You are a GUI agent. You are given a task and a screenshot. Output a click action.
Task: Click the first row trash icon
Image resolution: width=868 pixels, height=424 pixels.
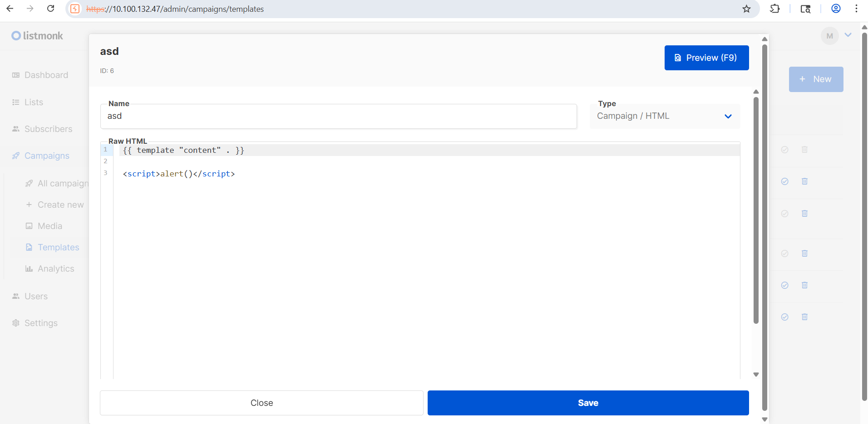(804, 150)
